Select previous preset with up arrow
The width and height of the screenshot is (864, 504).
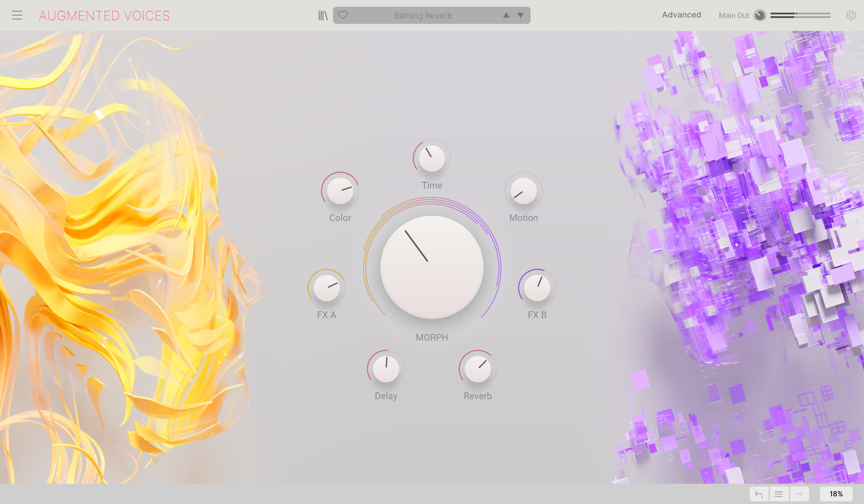506,15
